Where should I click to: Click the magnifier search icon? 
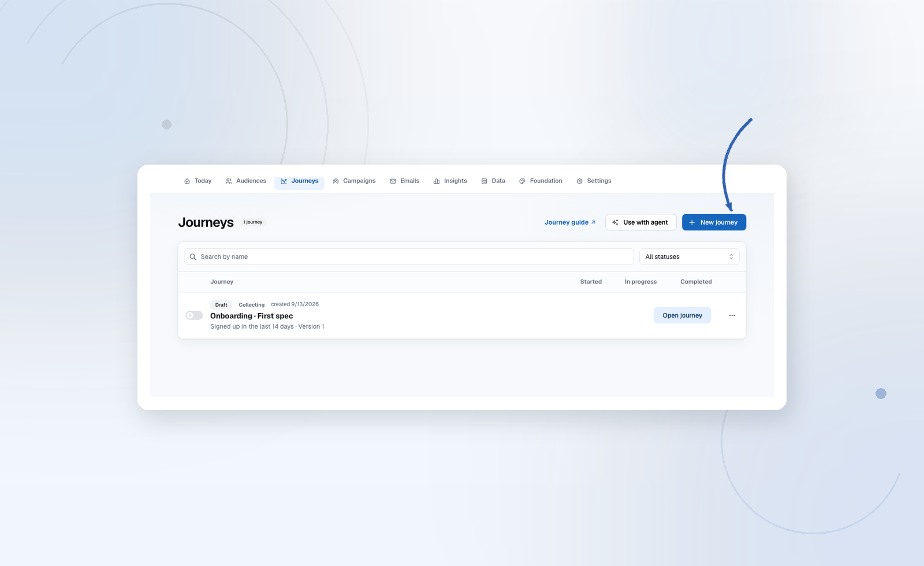tap(193, 257)
